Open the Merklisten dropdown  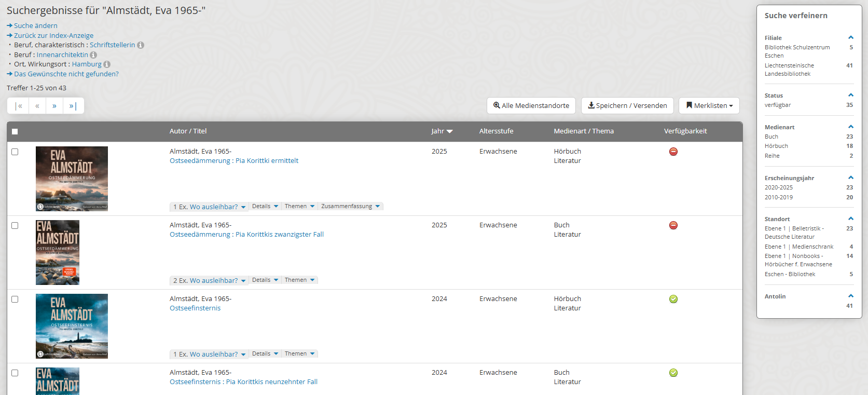(x=709, y=105)
